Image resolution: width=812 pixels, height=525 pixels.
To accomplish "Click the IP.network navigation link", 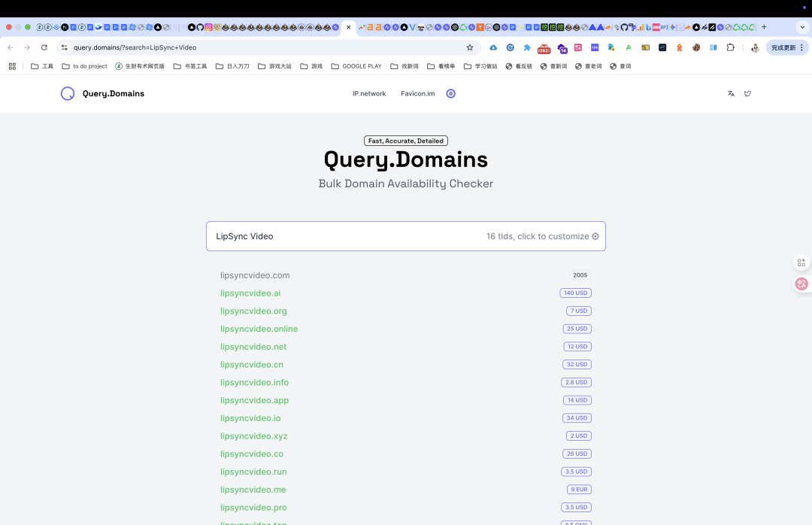I will click(x=369, y=94).
